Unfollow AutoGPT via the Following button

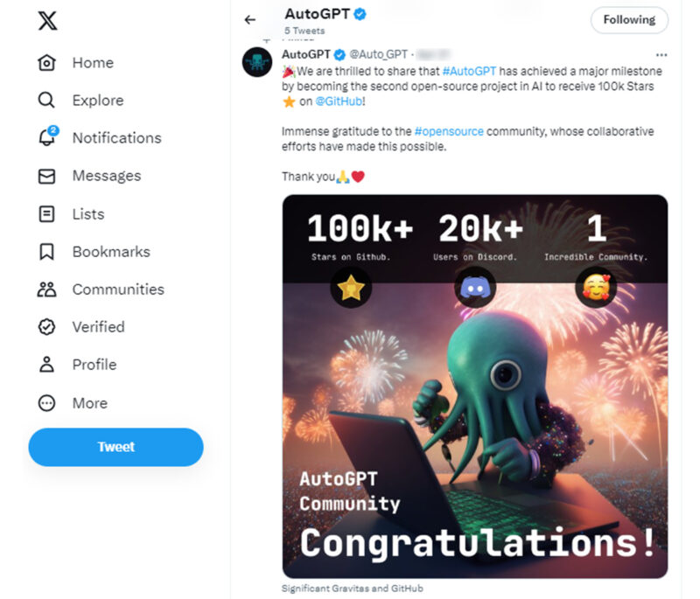point(629,19)
